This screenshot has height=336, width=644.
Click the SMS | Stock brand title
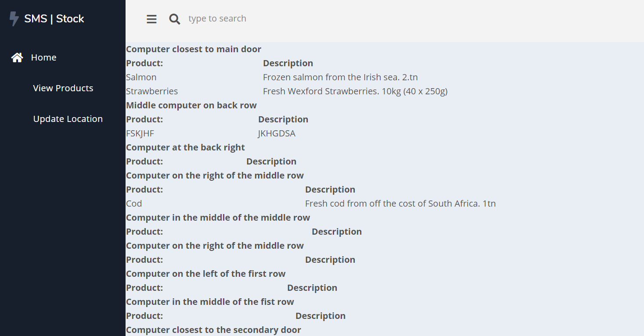(54, 19)
